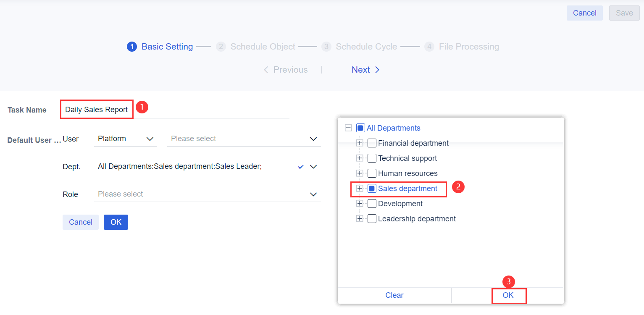Check the Leadership department checkbox
This screenshot has height=315, width=644.
[372, 218]
